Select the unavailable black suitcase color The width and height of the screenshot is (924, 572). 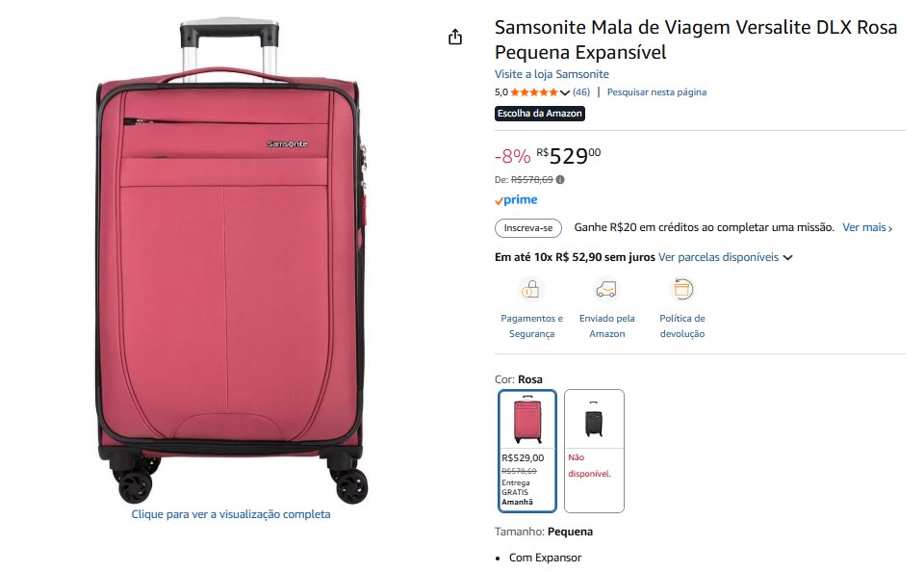(x=594, y=451)
